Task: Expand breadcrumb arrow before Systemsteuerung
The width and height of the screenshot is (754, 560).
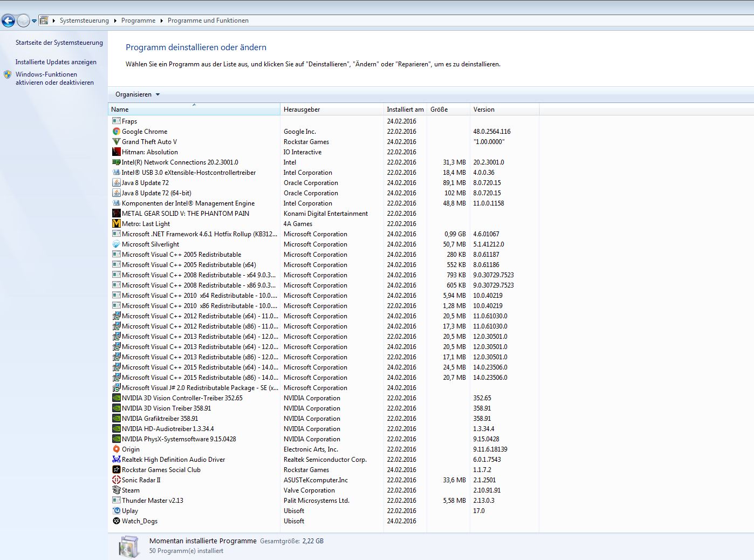Action: click(x=53, y=21)
